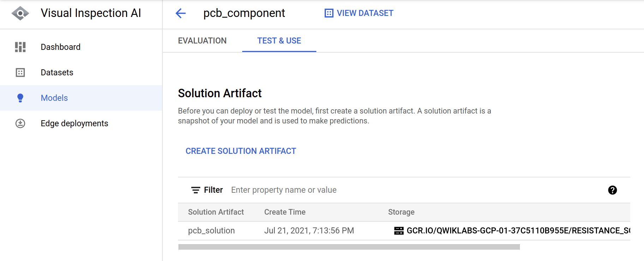Click the View Dataset grid icon
The image size is (644, 261).
pos(329,13)
